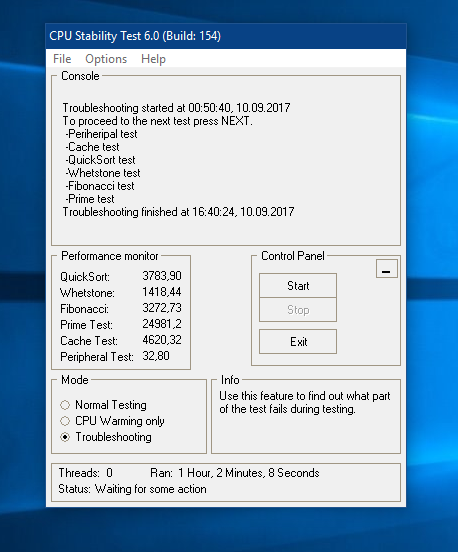Open the Options menu
This screenshot has height=552, width=458.
pyautogui.click(x=106, y=59)
